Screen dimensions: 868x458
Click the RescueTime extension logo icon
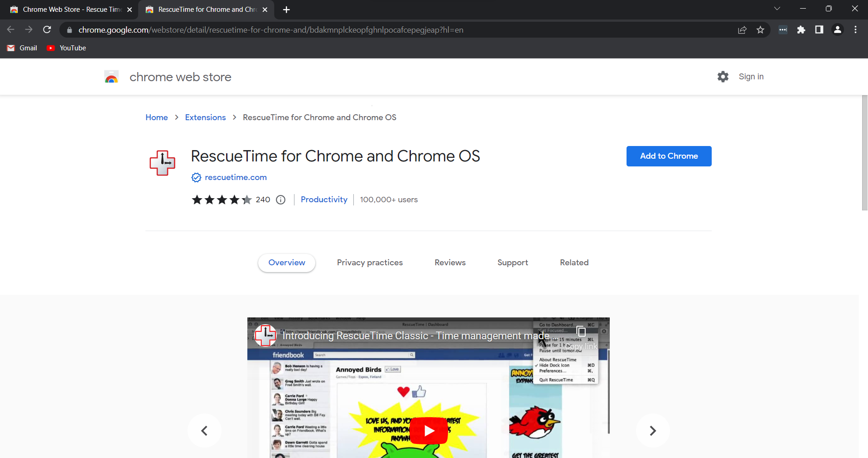coord(162,162)
